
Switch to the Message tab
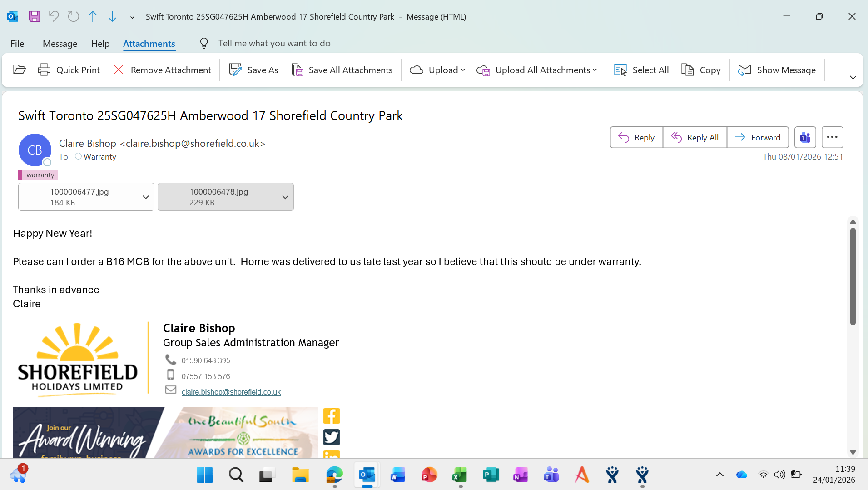(60, 44)
